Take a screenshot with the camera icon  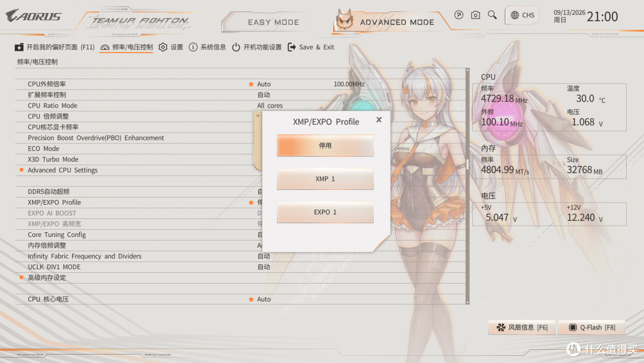click(x=475, y=15)
